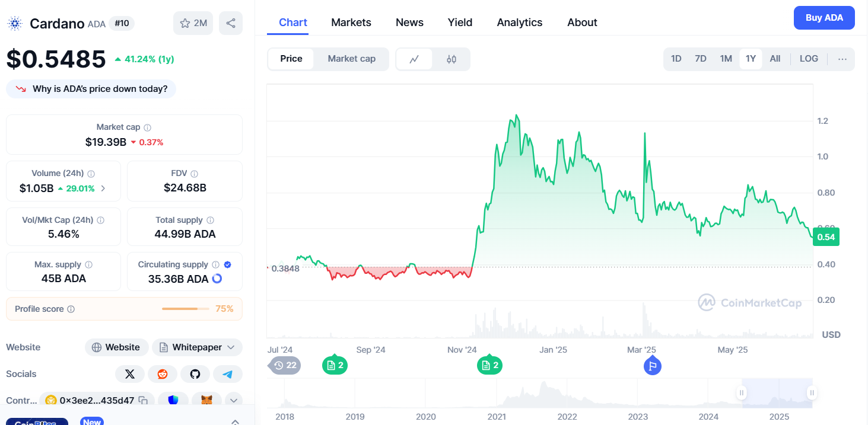Set chart range to 1M
Screen dimensions: 868x425
726,59
